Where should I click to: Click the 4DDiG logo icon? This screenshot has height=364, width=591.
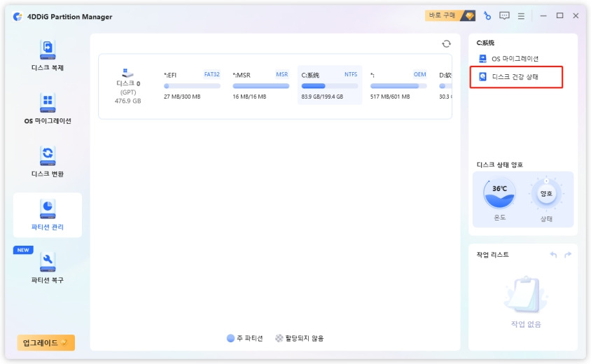18,17
